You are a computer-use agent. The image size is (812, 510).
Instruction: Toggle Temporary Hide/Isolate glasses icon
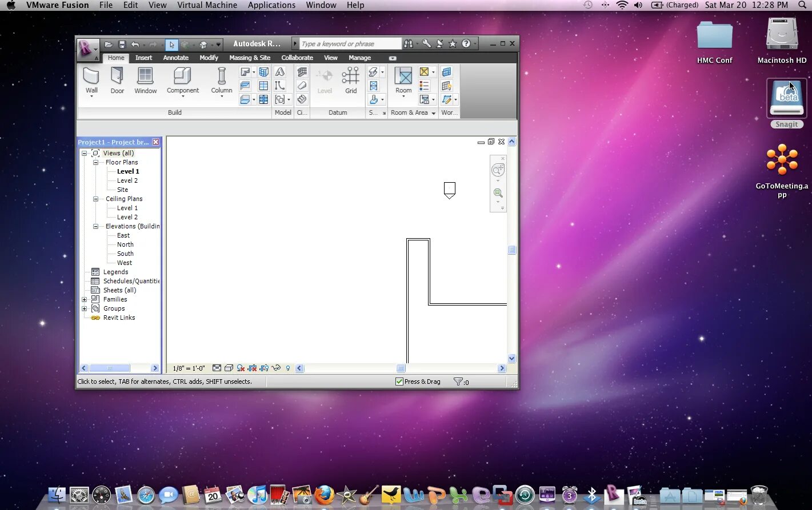(277, 368)
